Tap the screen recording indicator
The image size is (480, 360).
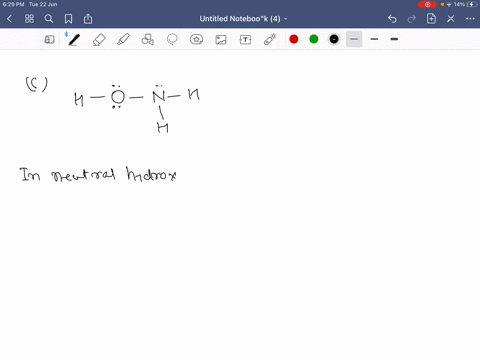click(428, 4)
